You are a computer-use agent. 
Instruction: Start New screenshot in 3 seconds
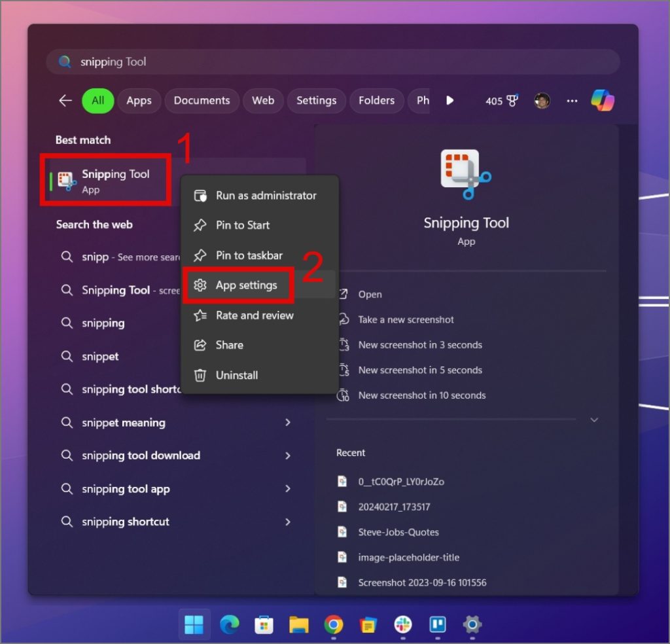420,345
